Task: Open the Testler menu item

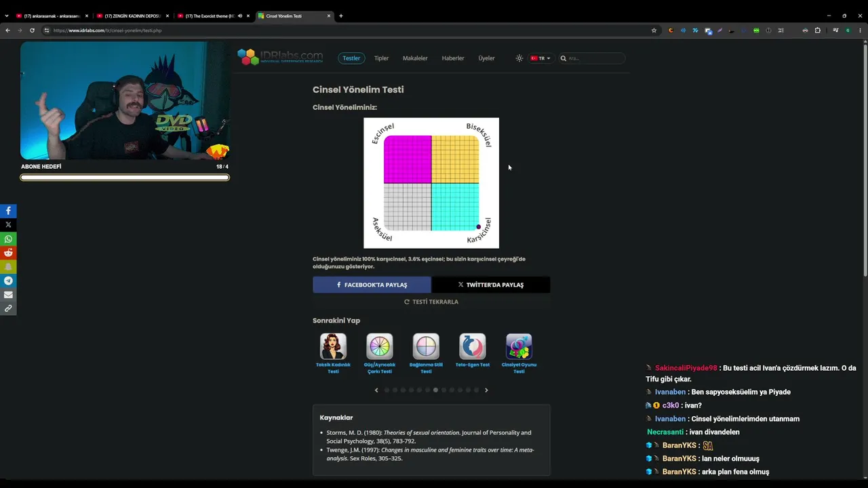Action: coord(351,58)
